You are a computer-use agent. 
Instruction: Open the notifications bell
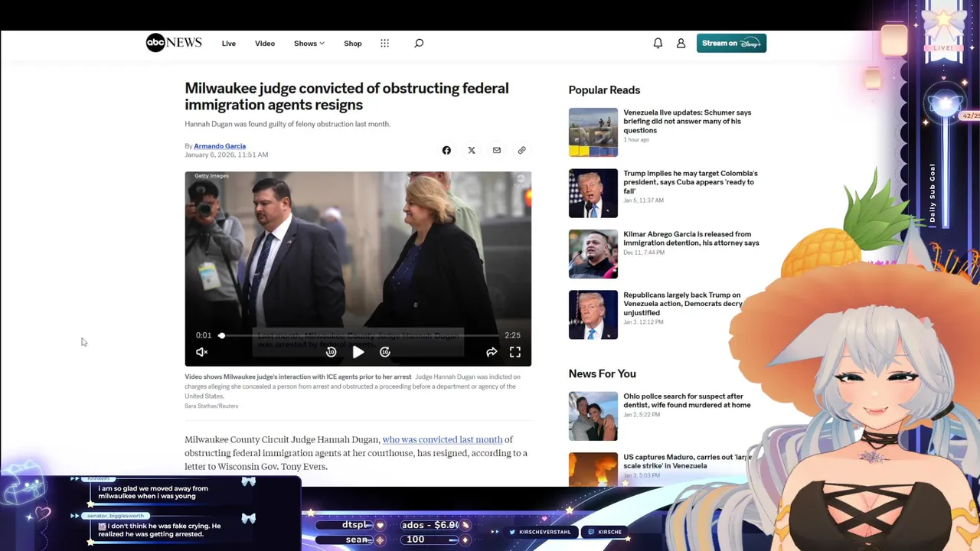tap(658, 44)
